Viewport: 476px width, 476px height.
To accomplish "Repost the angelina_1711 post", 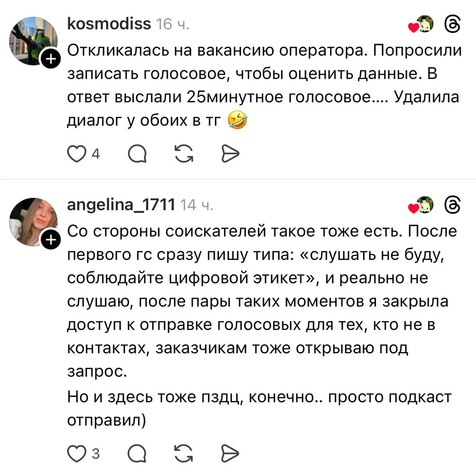I will tap(184, 454).
